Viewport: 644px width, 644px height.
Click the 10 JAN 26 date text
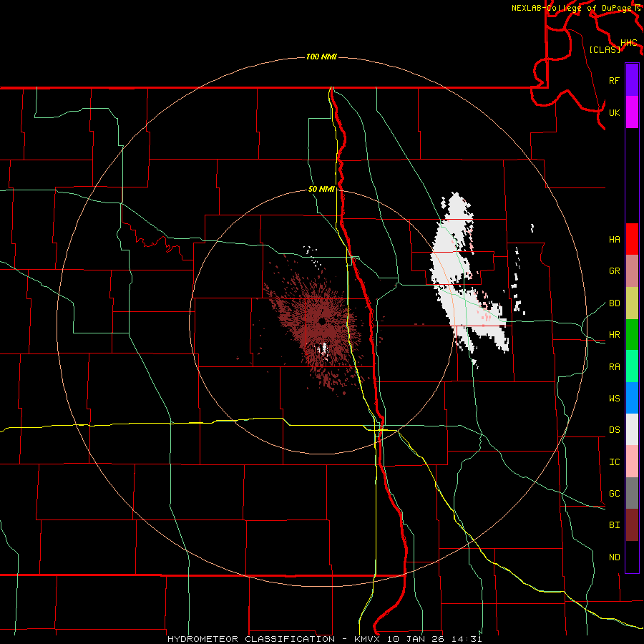coord(417,639)
